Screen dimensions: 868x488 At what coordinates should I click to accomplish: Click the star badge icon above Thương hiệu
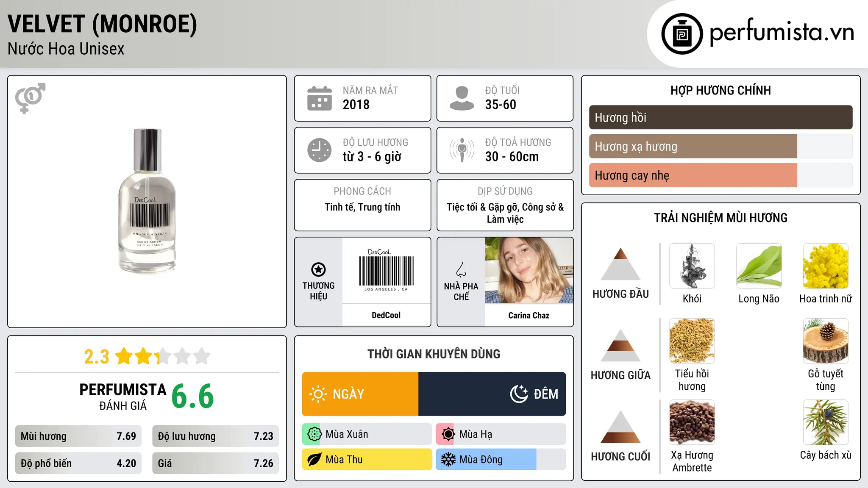(318, 269)
